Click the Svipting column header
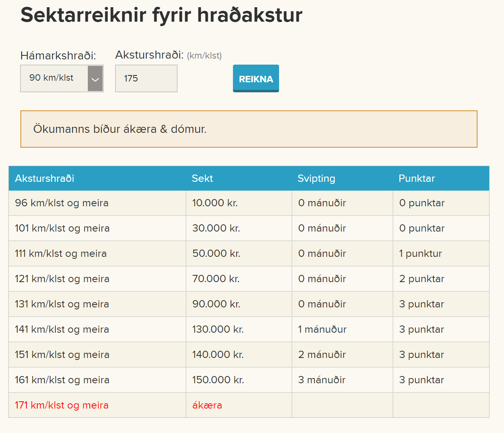The image size is (504, 433). tap(316, 178)
